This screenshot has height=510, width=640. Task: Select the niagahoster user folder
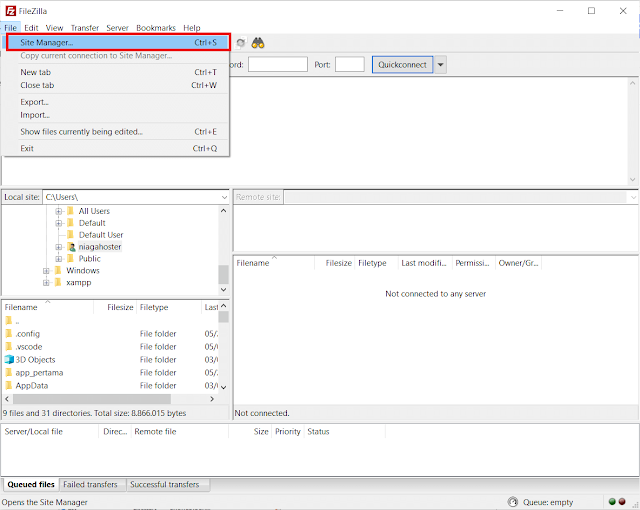click(100, 247)
